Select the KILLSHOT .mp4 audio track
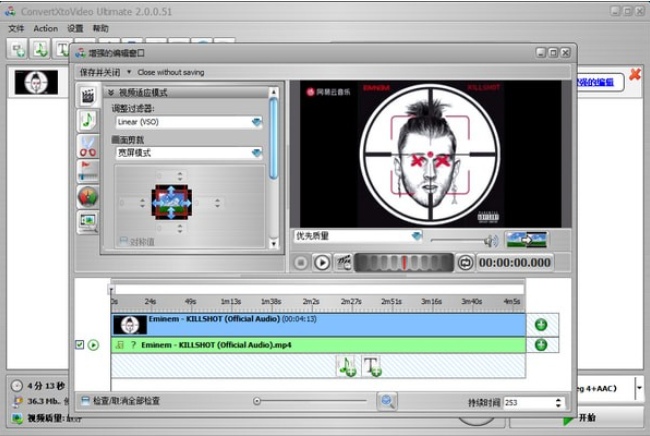Viewport: 650px width, 436px height. point(318,345)
